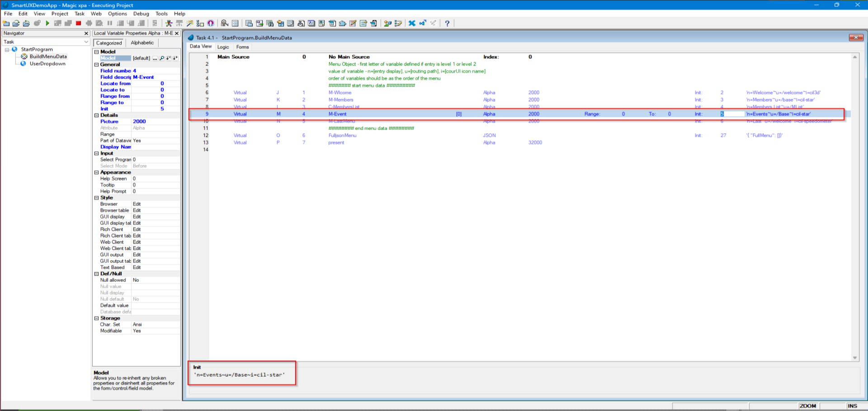Open the Task dropdown in Navigator panel

86,42
